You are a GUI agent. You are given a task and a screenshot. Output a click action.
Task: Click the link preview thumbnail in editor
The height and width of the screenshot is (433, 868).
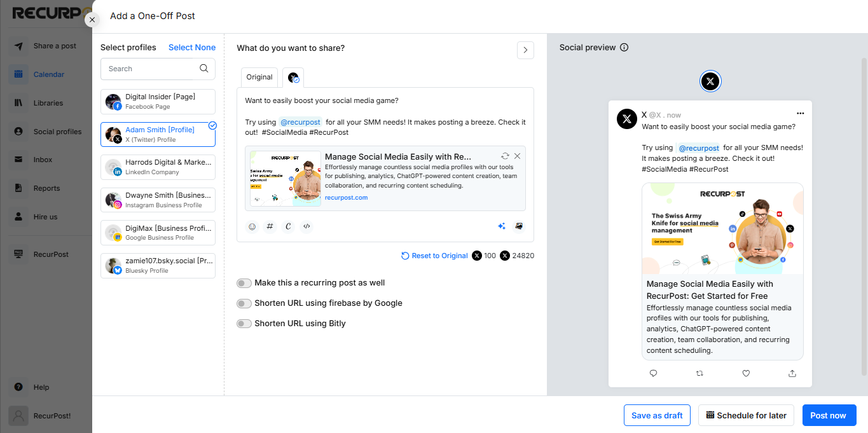(x=285, y=179)
